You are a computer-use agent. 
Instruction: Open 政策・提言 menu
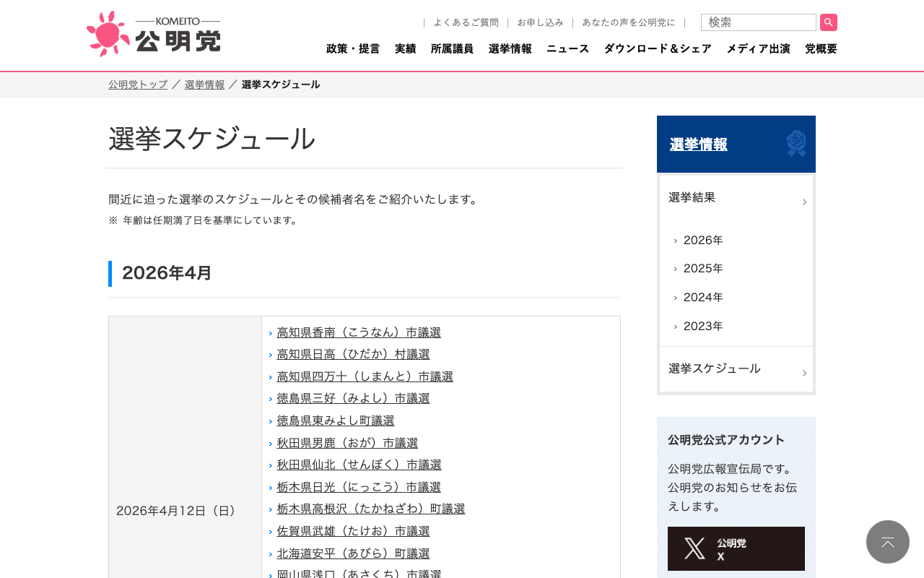(353, 49)
